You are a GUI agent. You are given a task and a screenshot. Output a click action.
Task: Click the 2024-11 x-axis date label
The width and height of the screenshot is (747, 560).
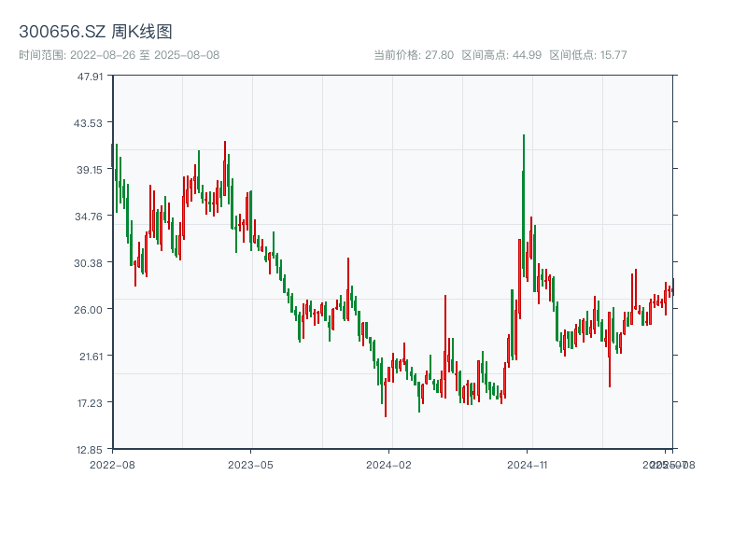pyautogui.click(x=528, y=464)
